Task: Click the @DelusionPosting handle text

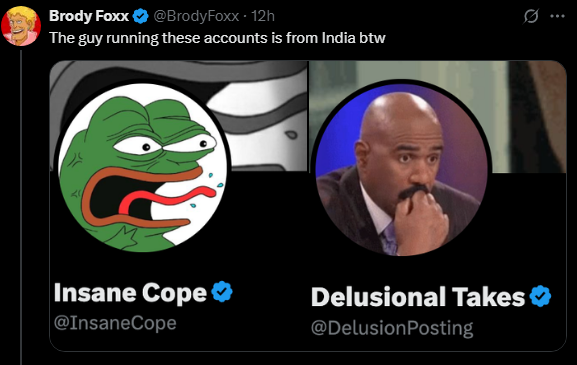Action: point(392,328)
